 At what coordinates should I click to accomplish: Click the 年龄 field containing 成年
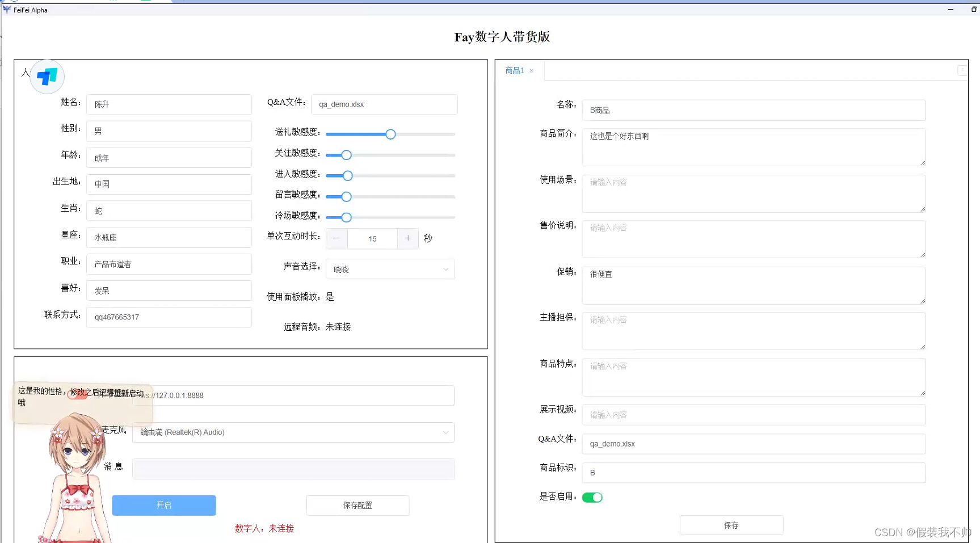pyautogui.click(x=169, y=158)
